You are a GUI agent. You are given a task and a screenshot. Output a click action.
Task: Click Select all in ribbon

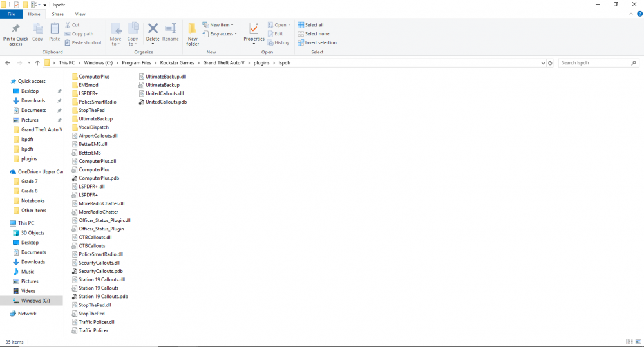[310, 25]
